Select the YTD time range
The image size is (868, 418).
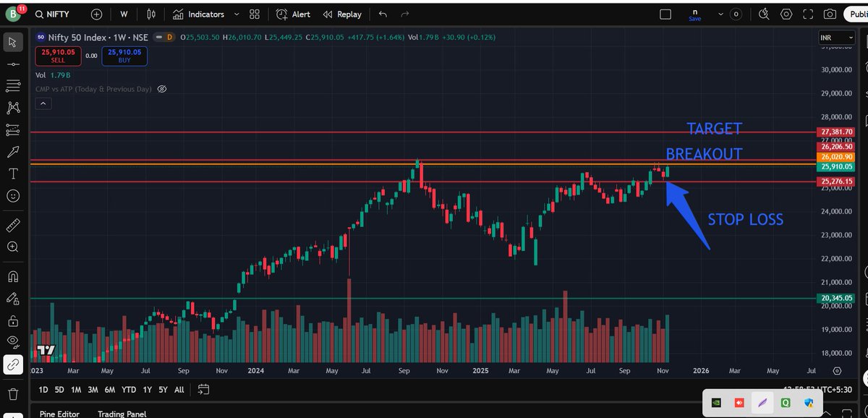(x=129, y=390)
